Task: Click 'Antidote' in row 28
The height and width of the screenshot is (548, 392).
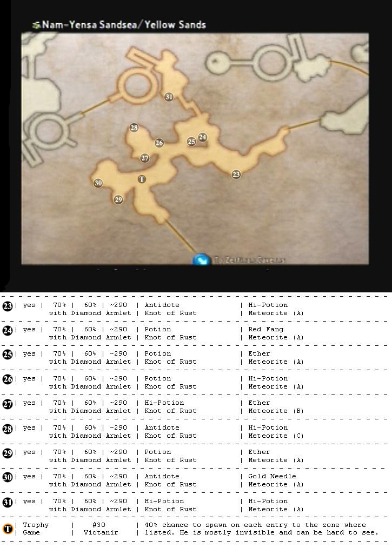Action: pyautogui.click(x=162, y=427)
